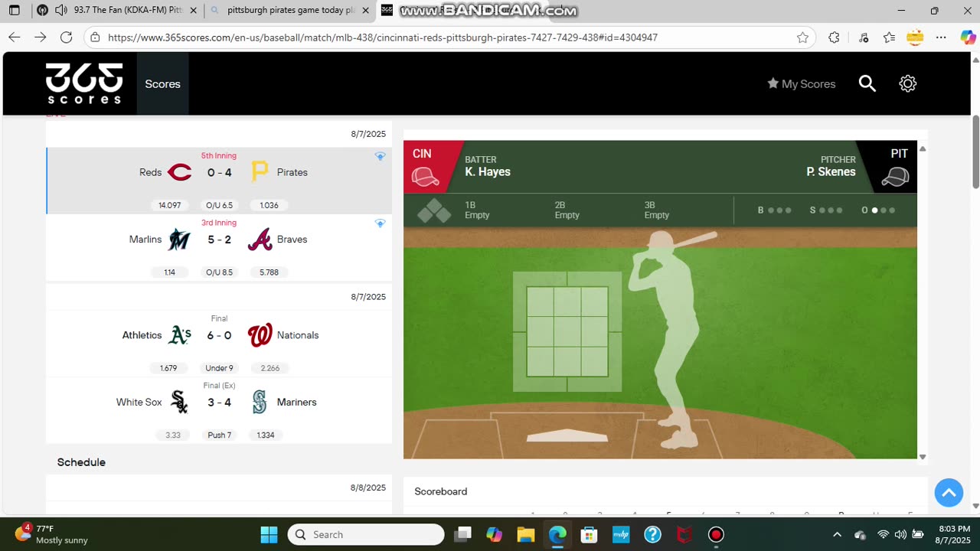Open Microsoft Store from taskbar
980x551 pixels.
pyautogui.click(x=589, y=534)
